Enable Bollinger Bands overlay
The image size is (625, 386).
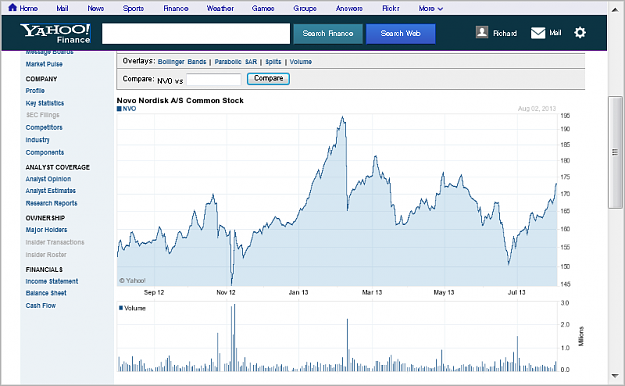[182, 62]
